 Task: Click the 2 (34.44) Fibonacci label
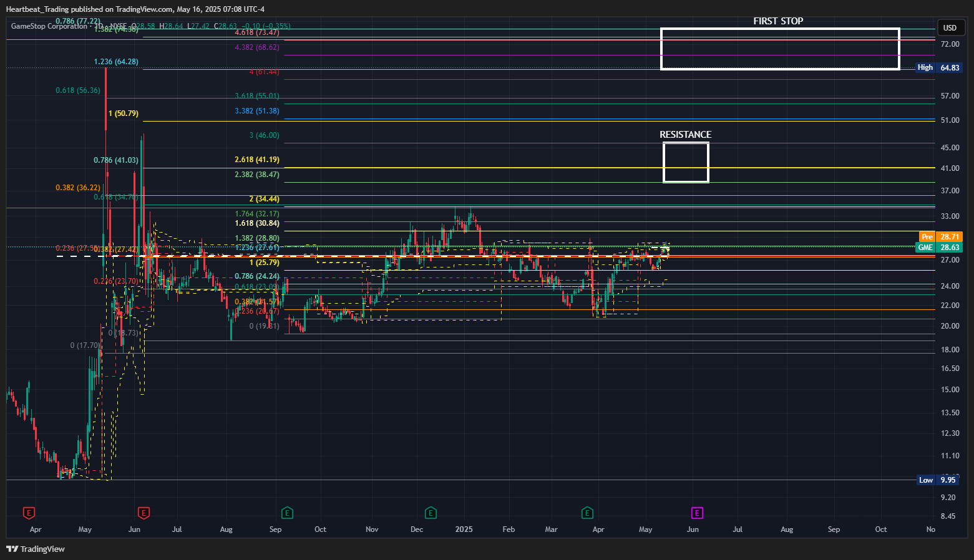(x=265, y=199)
